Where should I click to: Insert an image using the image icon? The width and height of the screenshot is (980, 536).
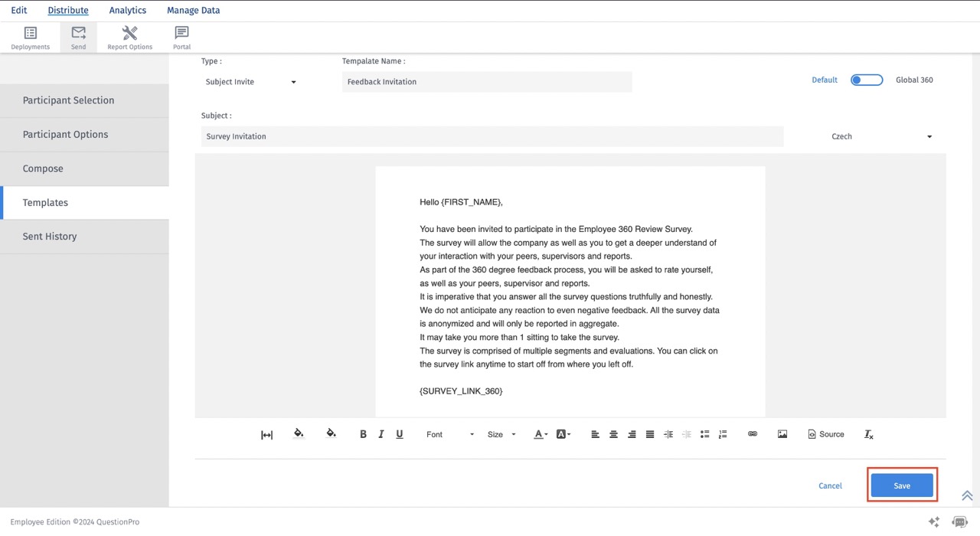click(782, 434)
